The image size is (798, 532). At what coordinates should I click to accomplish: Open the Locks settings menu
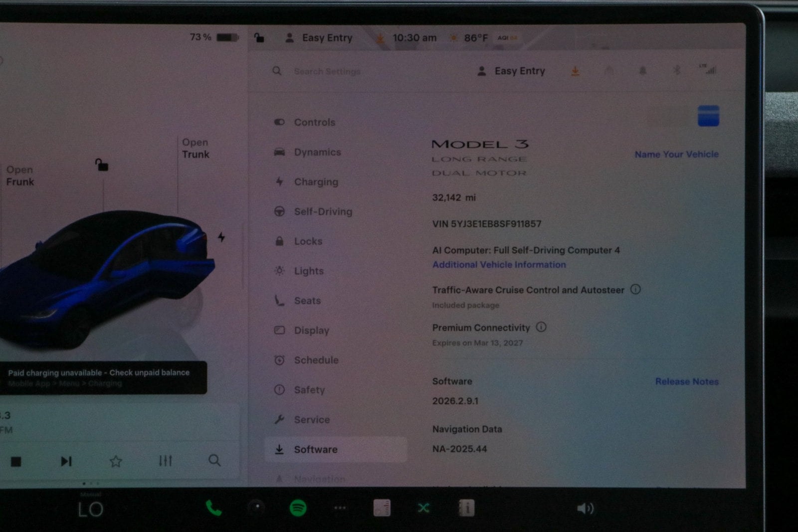(298, 241)
